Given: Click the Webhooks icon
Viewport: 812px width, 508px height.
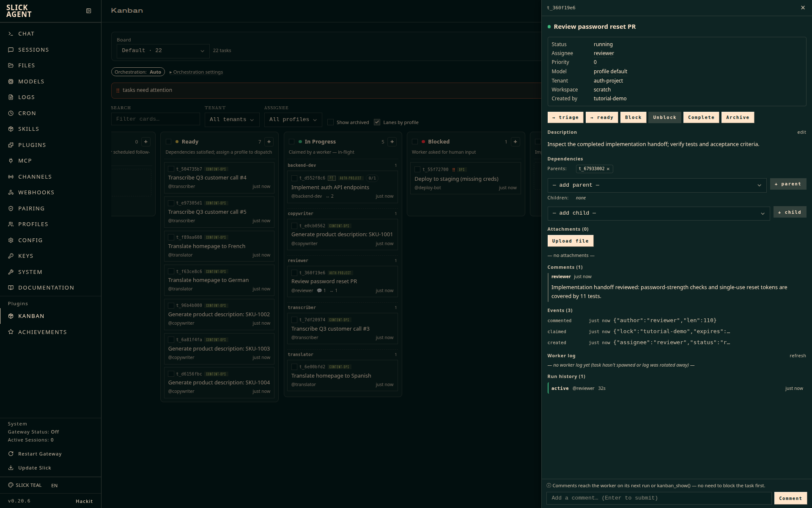Looking at the screenshot, I should pyautogui.click(x=11, y=193).
